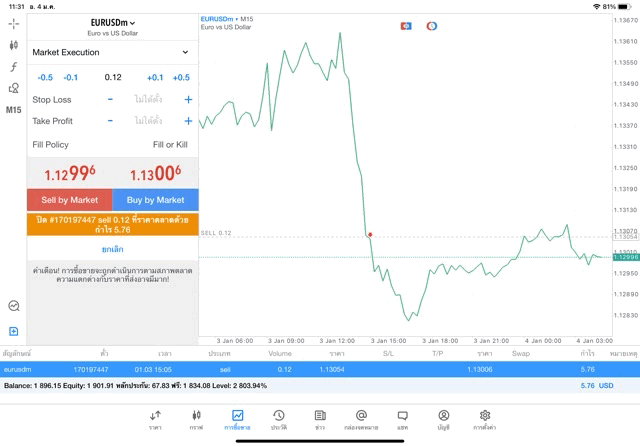Open the Market Execution dropdown
The width and height of the screenshot is (640, 447).
tap(111, 52)
